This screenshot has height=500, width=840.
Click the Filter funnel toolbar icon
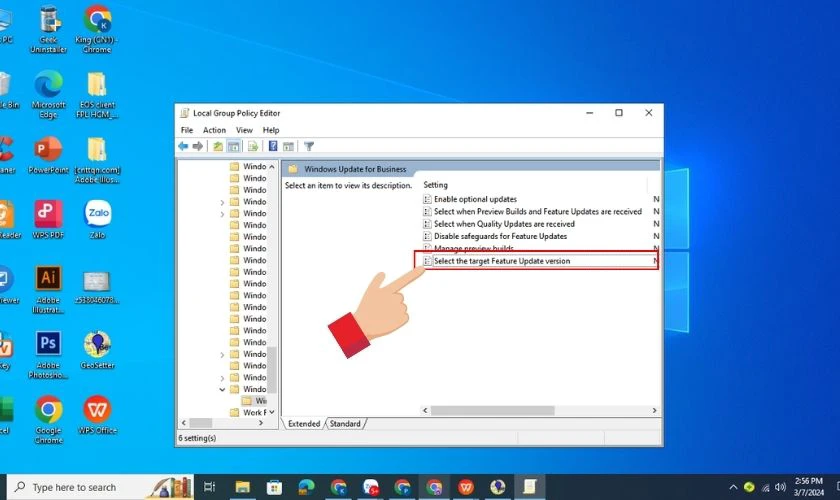tap(309, 146)
